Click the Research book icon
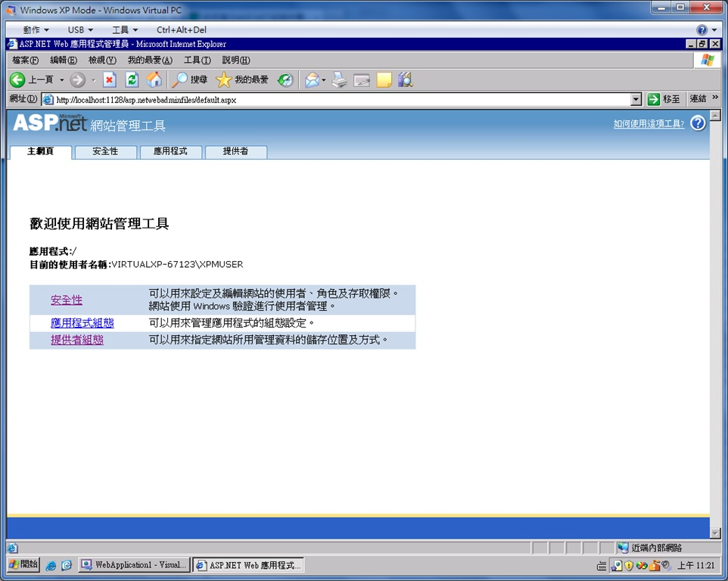This screenshot has width=728, height=581. tap(406, 80)
